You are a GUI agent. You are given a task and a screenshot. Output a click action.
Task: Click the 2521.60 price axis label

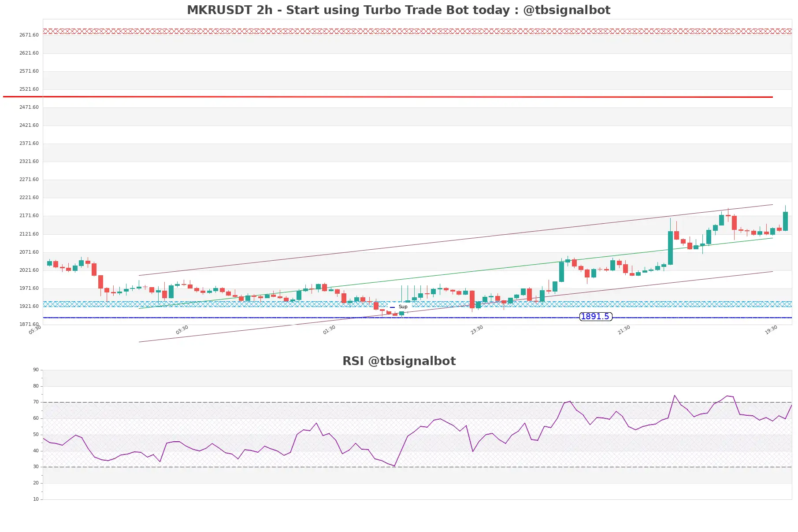tap(29, 89)
